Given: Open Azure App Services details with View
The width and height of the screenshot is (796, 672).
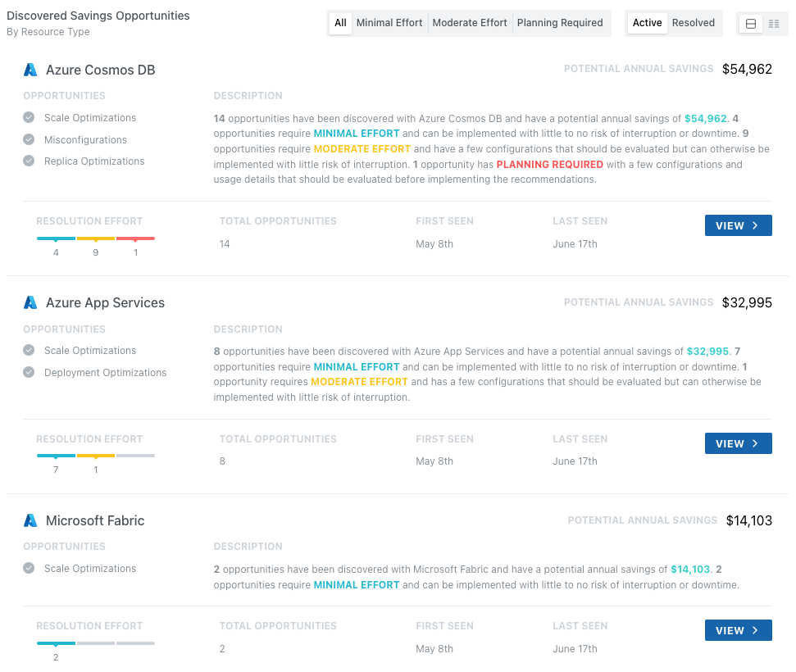Looking at the screenshot, I should tap(738, 444).
